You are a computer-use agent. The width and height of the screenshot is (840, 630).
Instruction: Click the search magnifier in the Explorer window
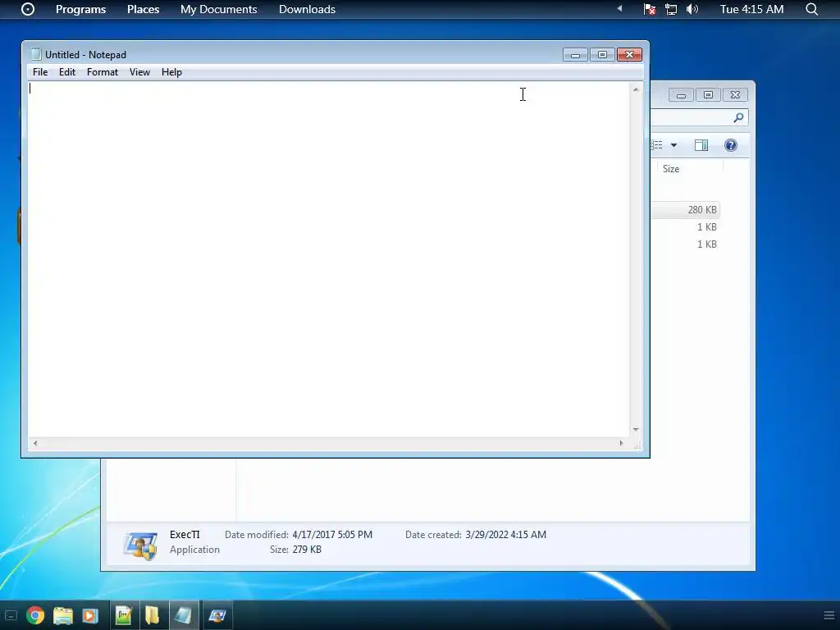tap(739, 117)
